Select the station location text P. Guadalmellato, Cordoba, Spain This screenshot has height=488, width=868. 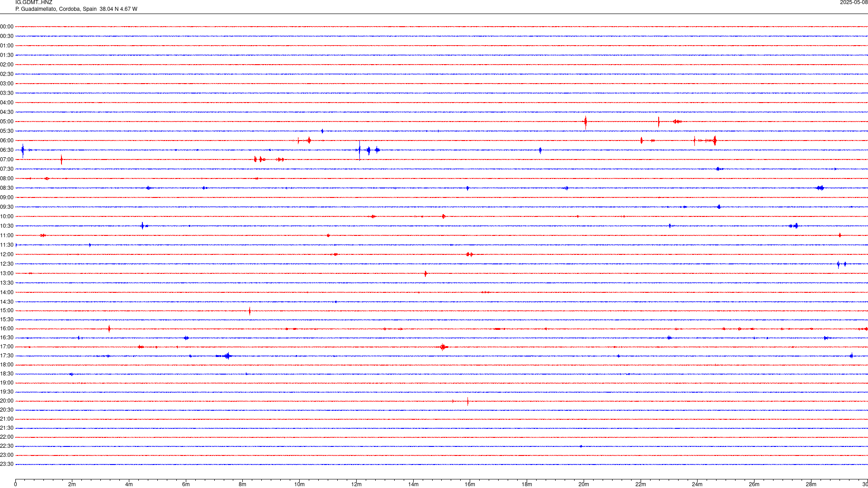click(x=56, y=9)
